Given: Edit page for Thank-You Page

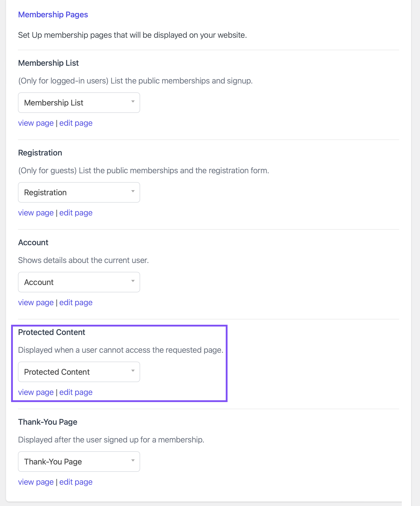Looking at the screenshot, I should pos(76,482).
